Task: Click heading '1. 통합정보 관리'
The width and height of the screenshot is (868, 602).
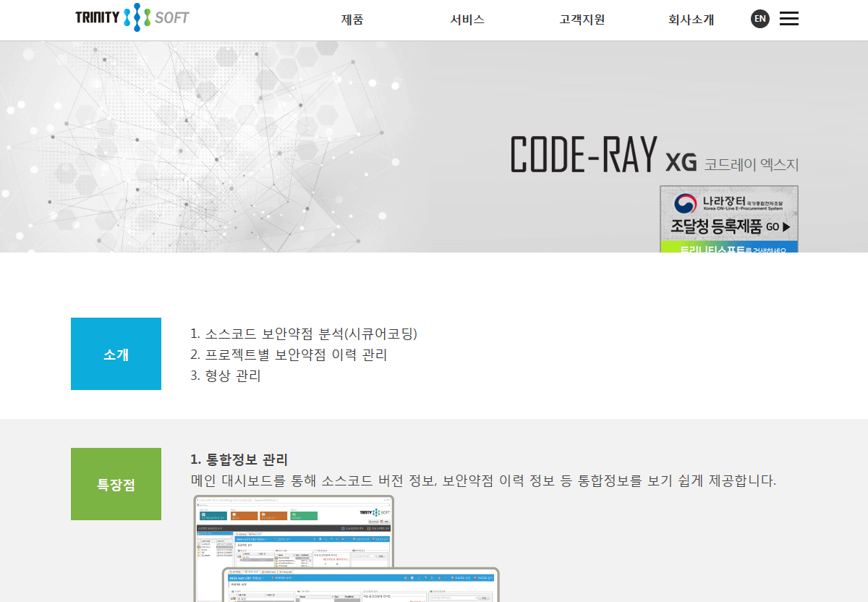Action: tap(239, 459)
